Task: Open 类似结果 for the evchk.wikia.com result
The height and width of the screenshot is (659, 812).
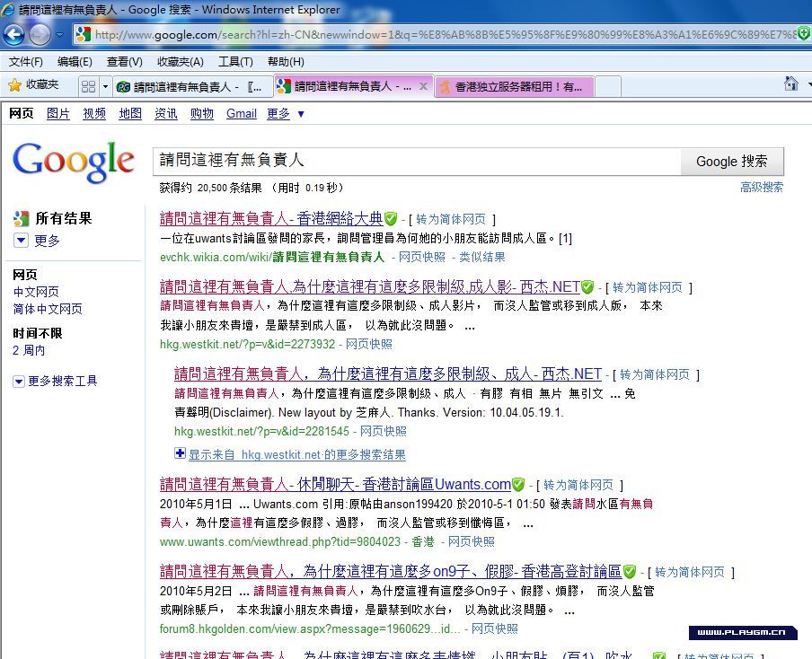Action: coord(481,258)
